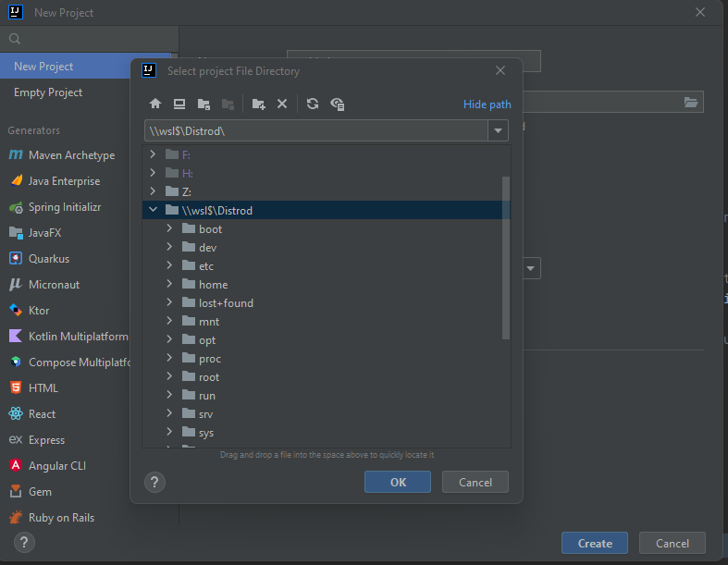Browse location folder icon in New Project
Viewport: 728px width, 565px height.
690,102
